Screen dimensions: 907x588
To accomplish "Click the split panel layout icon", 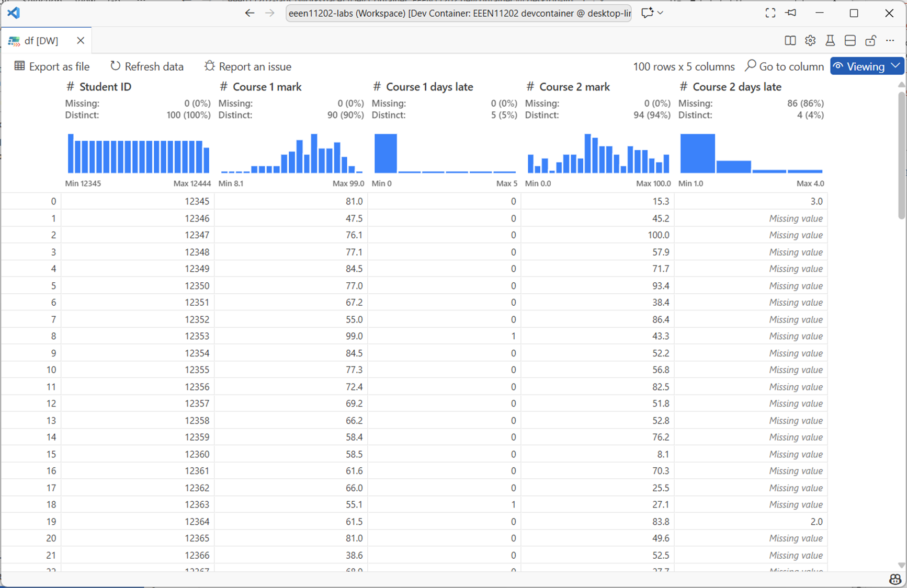I will point(850,41).
